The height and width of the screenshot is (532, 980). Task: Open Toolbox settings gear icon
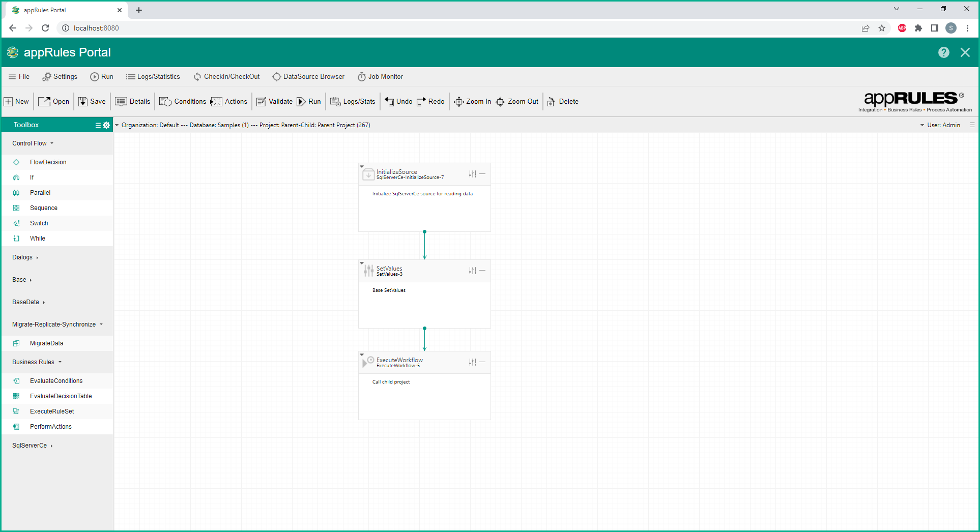pyautogui.click(x=106, y=125)
